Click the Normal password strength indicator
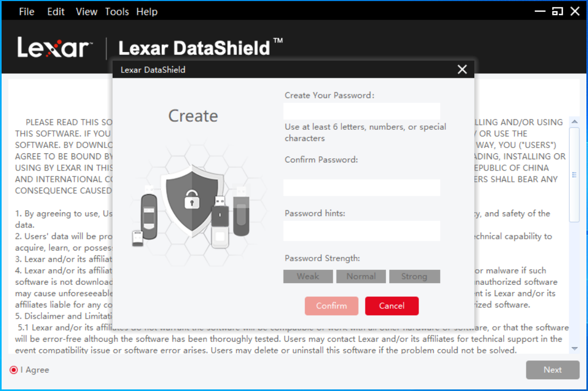 [x=361, y=277]
